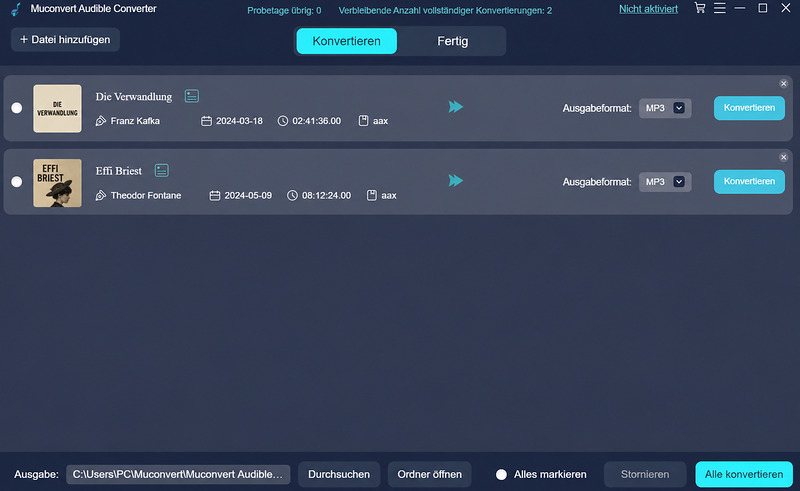Screen dimensions: 800x491
Task: Click the double arrow icon for Die Verwandlung
Action: pyautogui.click(x=456, y=107)
